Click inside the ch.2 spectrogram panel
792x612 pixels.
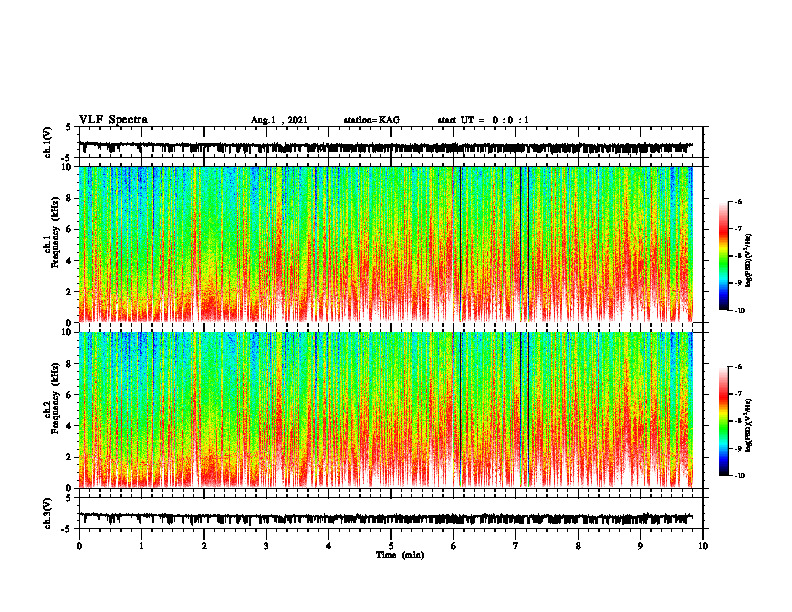386,410
